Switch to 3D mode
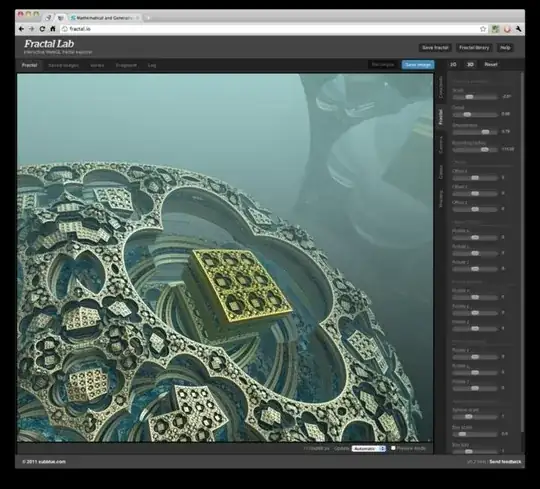 pos(470,64)
